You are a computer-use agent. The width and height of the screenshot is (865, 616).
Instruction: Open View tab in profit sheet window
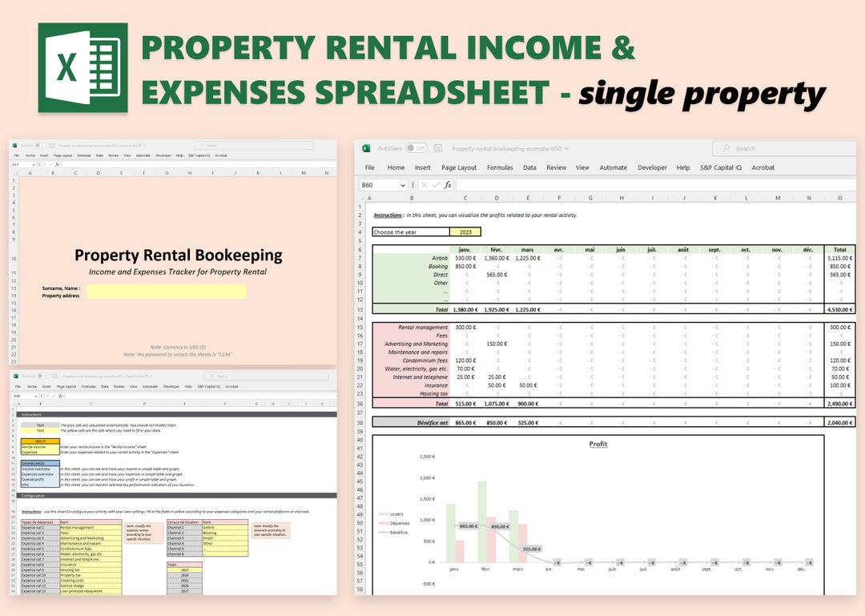click(582, 167)
